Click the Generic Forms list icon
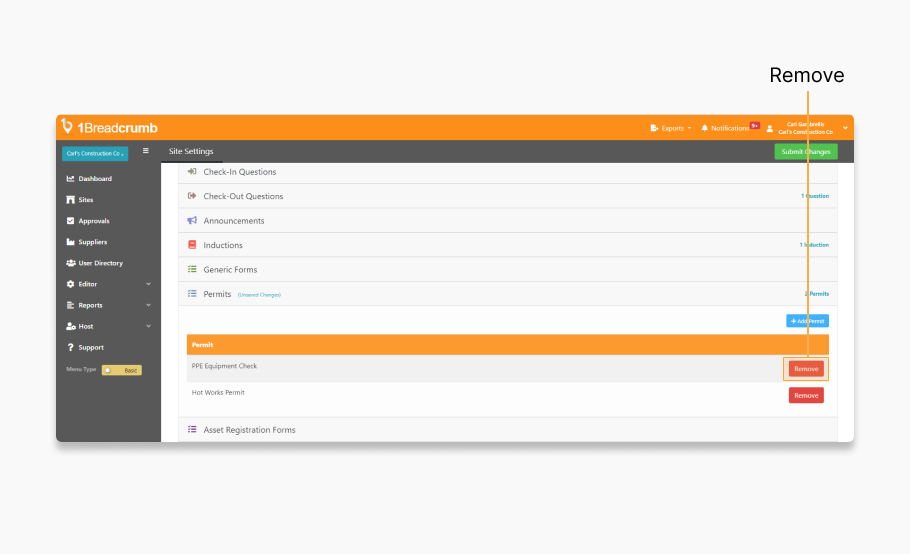 click(x=192, y=269)
